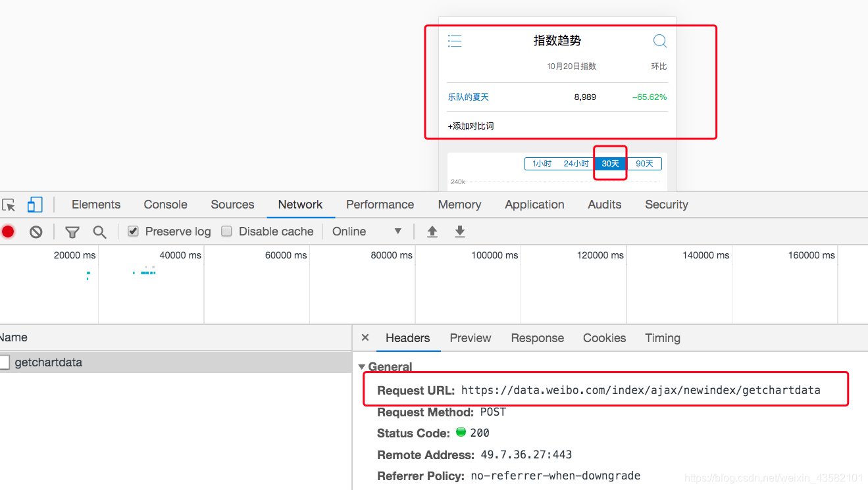Toggle the device toolbar icon
Viewport: 868px width, 490px height.
(35, 205)
